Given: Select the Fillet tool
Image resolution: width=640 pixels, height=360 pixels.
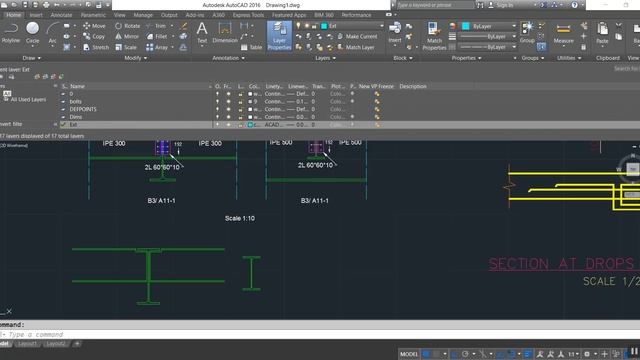Looking at the screenshot, I should pos(157,36).
